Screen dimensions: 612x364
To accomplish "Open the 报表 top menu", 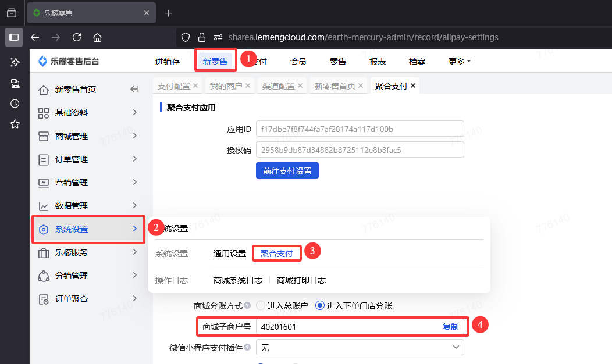I will coord(378,61).
